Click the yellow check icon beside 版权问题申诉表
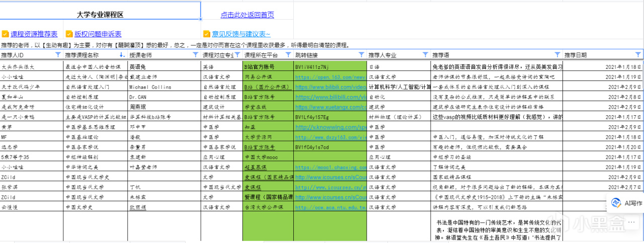 pos(69,34)
